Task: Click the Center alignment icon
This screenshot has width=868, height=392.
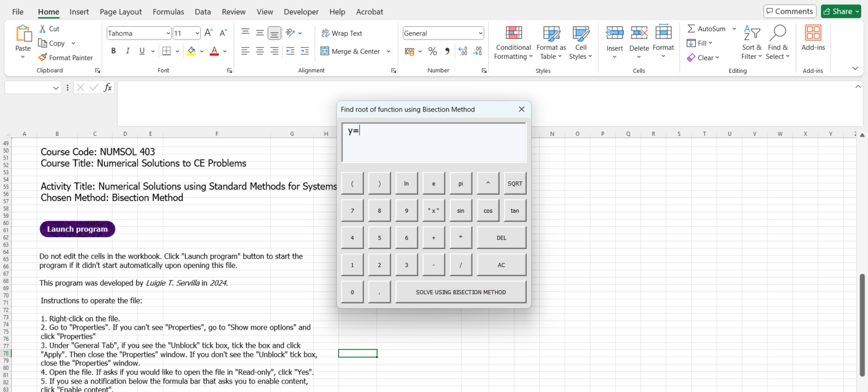Action: point(260,51)
